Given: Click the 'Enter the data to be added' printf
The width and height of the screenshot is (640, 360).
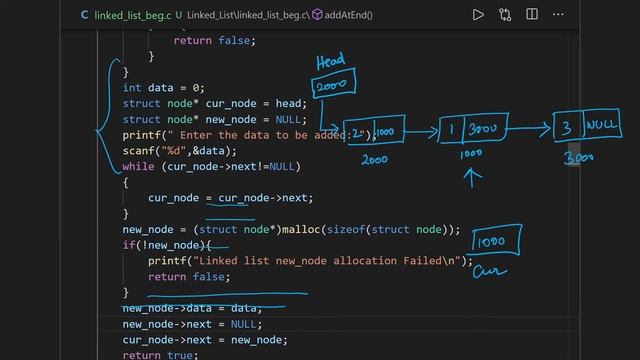Looking at the screenshot, I should (249, 135).
